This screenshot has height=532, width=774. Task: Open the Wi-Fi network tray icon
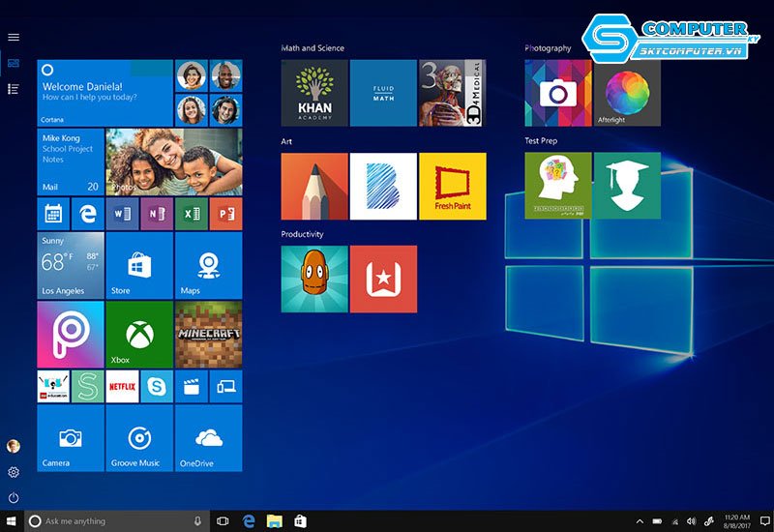click(x=674, y=521)
